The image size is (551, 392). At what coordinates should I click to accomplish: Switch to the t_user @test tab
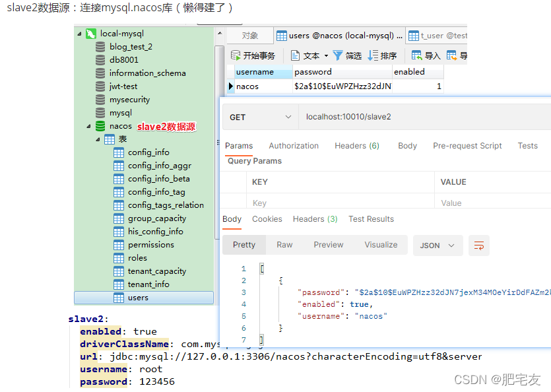437,36
